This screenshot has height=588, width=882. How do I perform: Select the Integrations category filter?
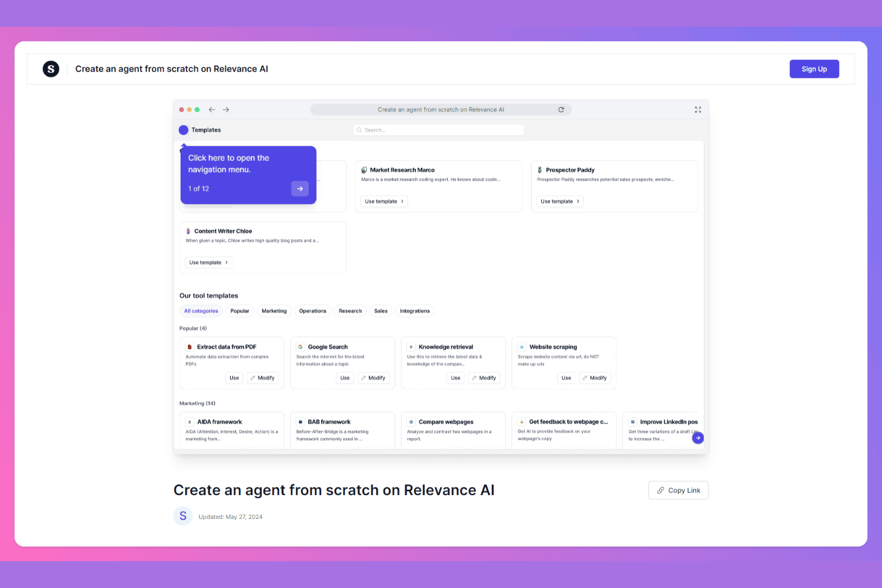pyautogui.click(x=415, y=311)
